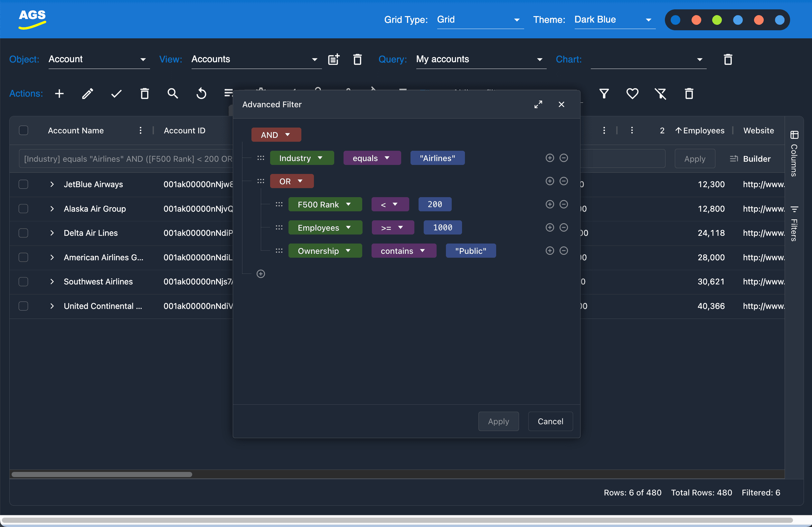Check the Alaska Air Group row checkbox

tap(24, 209)
